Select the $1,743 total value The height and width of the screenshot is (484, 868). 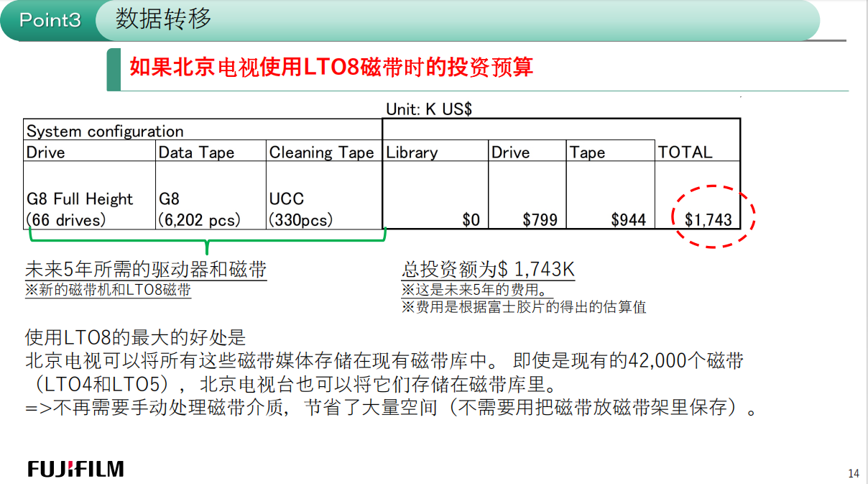(708, 220)
